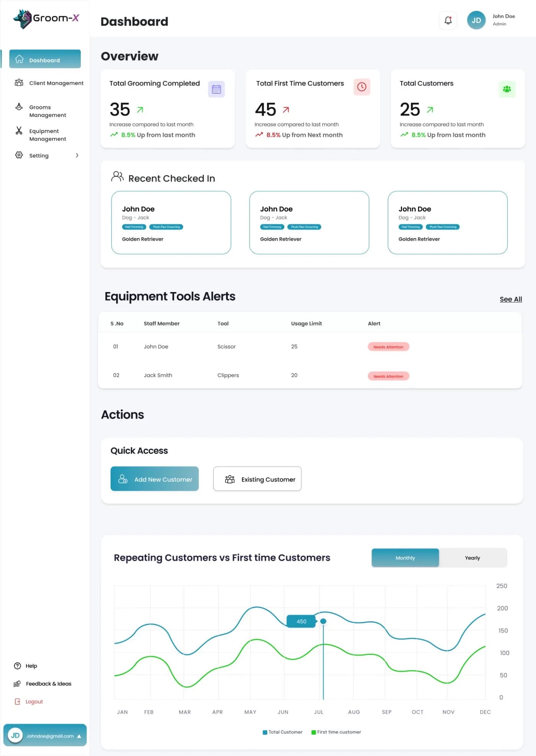The width and height of the screenshot is (536, 756).
Task: Click the Recent Checked In people icon
Action: (117, 176)
